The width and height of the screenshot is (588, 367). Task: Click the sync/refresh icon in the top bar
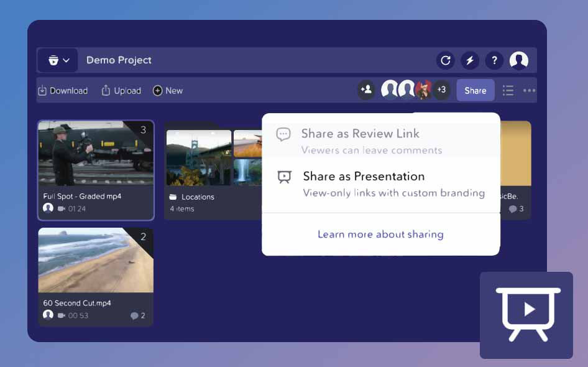point(445,60)
